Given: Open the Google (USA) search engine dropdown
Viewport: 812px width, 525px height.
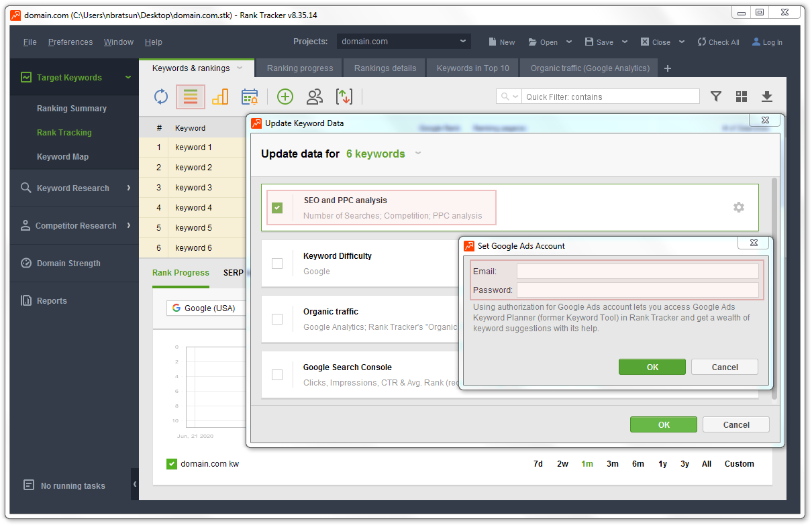Looking at the screenshot, I should pos(205,308).
